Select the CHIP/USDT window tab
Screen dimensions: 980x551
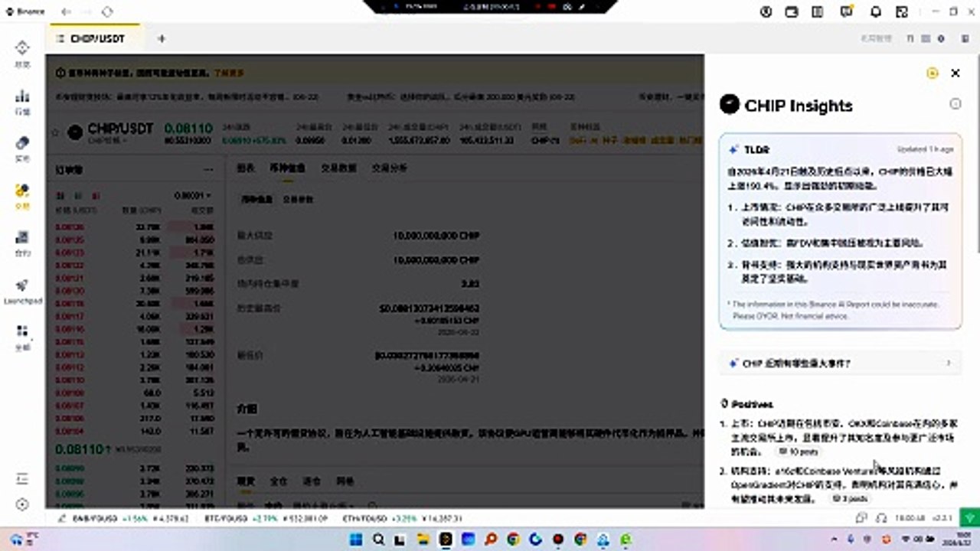[x=97, y=38]
